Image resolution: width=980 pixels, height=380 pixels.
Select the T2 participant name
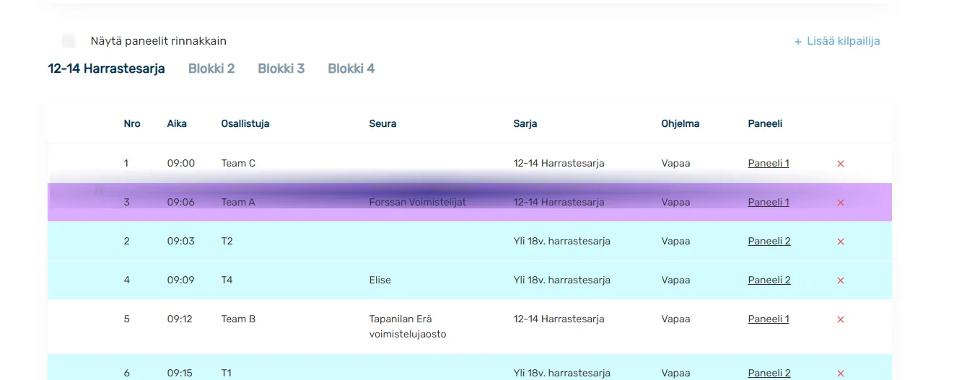[227, 241]
